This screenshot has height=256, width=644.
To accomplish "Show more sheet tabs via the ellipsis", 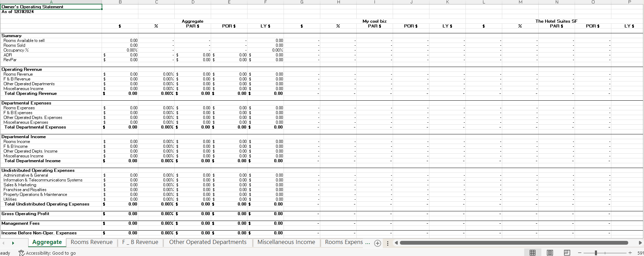I will [368, 242].
